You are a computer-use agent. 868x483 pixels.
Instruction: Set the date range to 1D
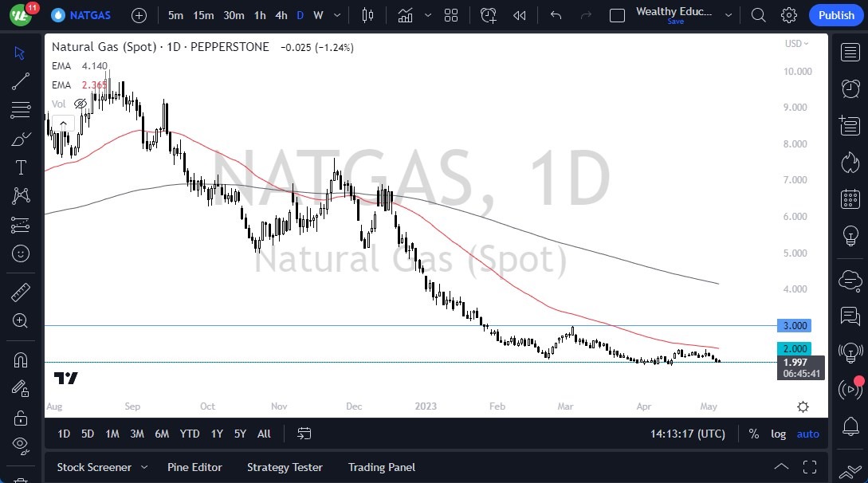point(64,434)
